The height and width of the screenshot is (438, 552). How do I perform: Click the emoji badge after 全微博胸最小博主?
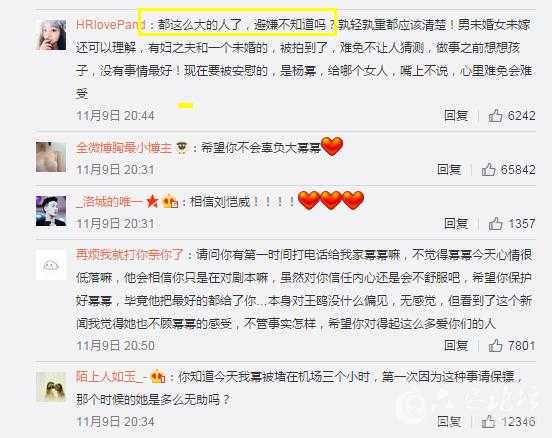182,148
